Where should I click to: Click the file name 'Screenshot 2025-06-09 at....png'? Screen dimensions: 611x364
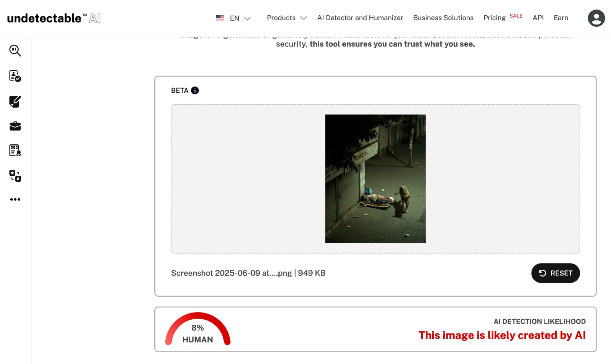[231, 273]
